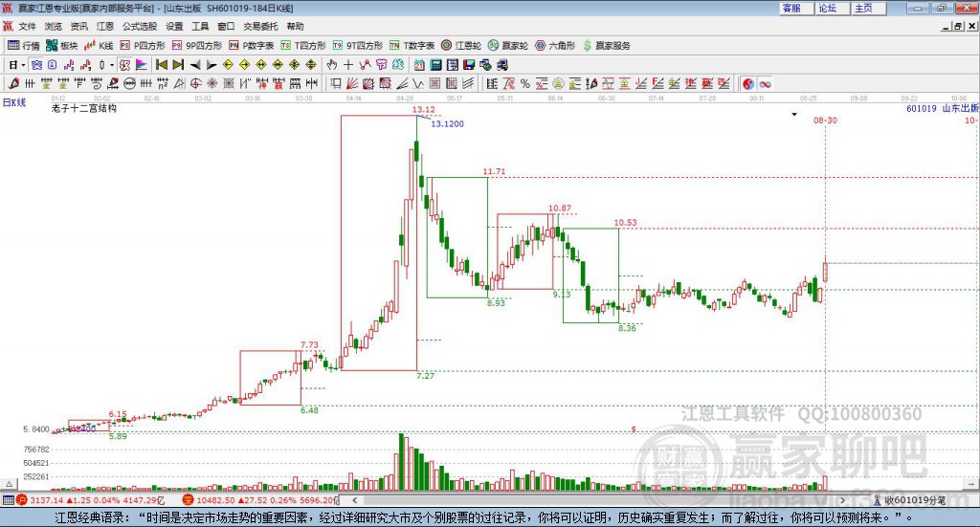Open the 江恩 menu
This screenshot has height=527, width=980.
(x=105, y=26)
